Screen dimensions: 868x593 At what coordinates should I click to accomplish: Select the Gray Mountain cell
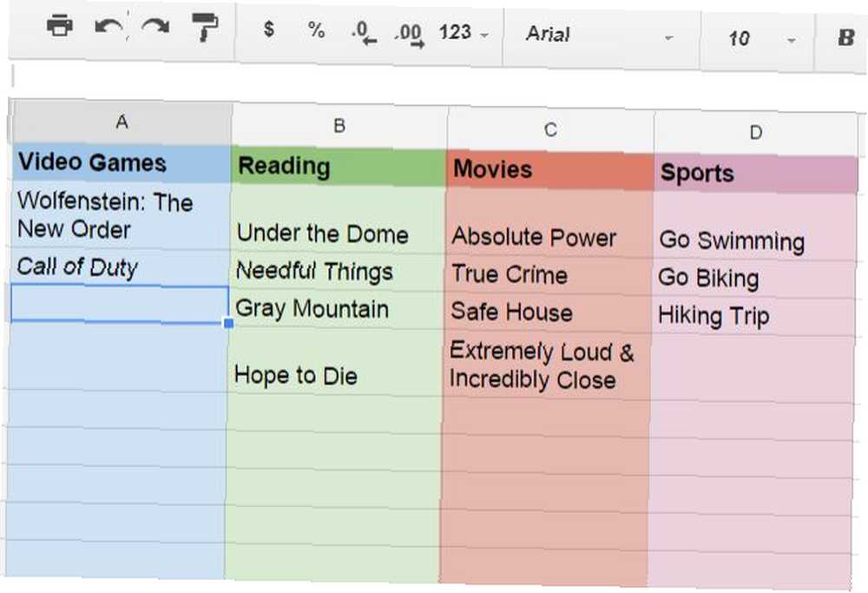click(336, 309)
